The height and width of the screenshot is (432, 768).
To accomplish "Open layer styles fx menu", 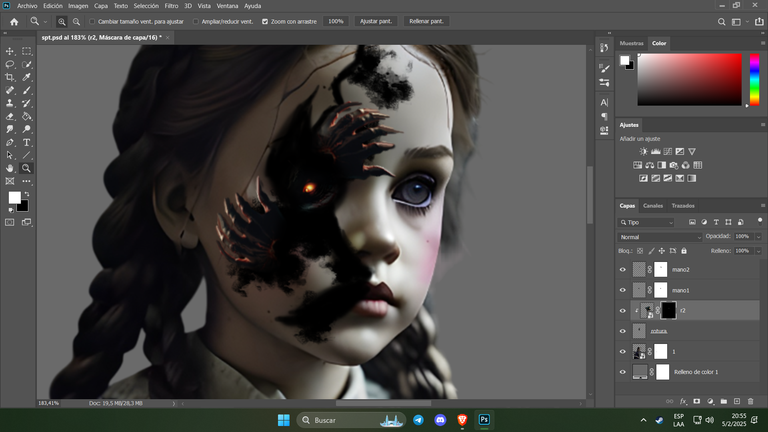I will 683,401.
